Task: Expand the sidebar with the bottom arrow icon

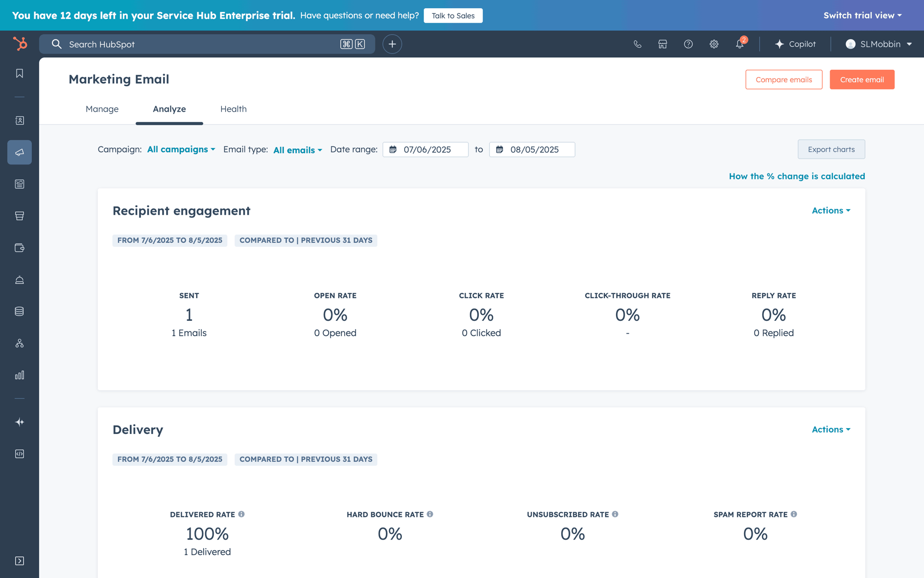Action: coord(19,561)
